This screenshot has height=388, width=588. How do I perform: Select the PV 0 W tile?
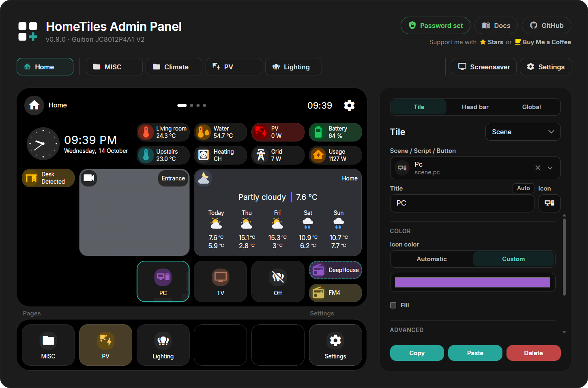click(x=278, y=132)
